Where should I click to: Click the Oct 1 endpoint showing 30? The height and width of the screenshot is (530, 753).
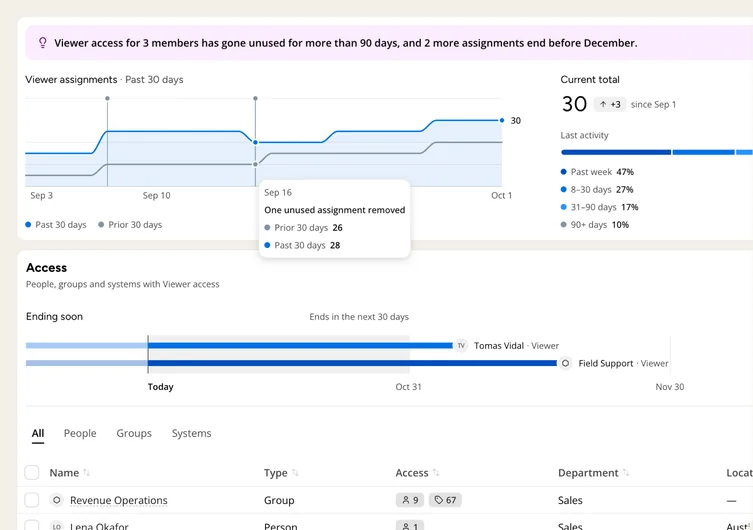pos(502,120)
